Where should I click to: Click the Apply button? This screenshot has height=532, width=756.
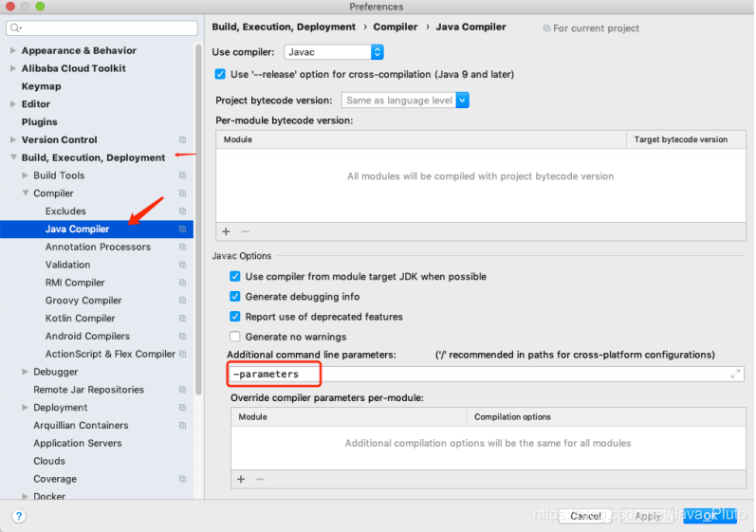click(x=648, y=516)
